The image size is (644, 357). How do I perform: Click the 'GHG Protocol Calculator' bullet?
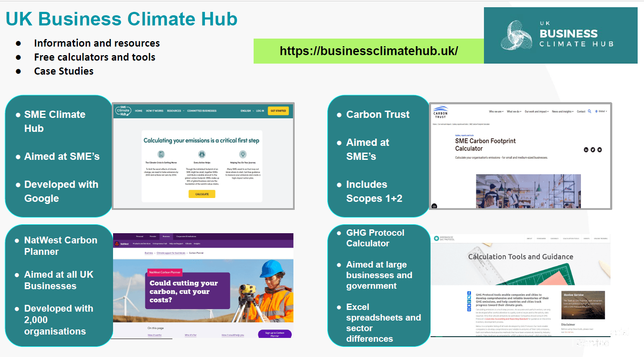pyautogui.click(x=375, y=238)
